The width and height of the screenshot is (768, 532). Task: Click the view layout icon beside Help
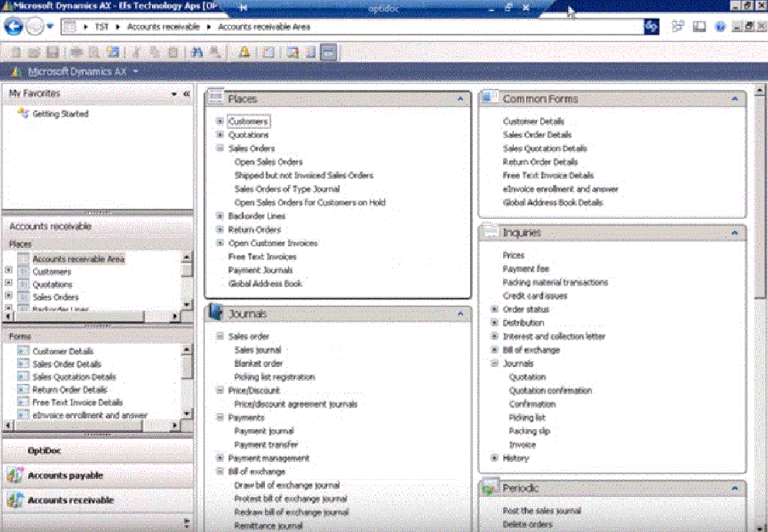[700, 27]
